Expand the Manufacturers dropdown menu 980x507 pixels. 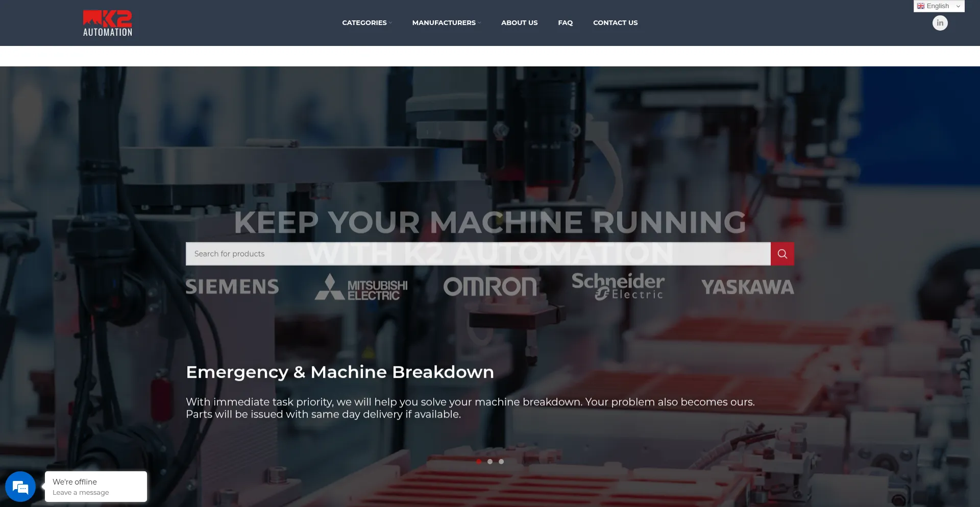[x=446, y=23]
